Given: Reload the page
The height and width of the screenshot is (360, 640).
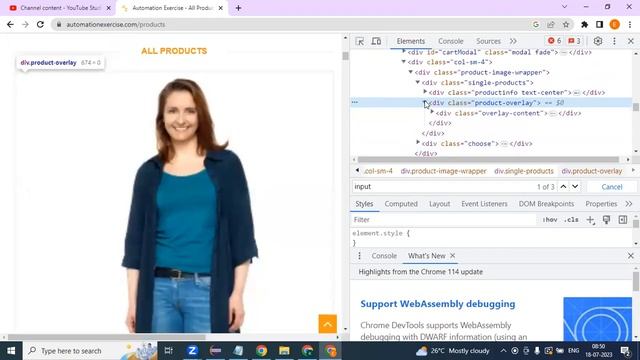Looking at the screenshot, I should pos(40,24).
